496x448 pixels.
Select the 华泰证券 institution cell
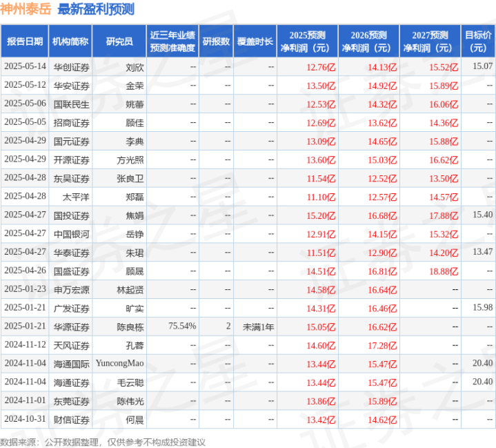click(x=72, y=253)
